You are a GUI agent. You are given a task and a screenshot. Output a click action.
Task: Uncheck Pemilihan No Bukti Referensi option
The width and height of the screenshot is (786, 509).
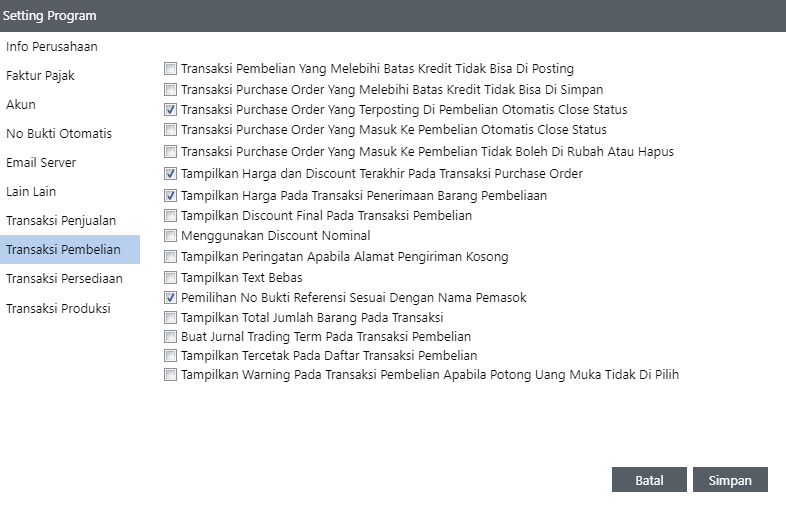point(171,298)
